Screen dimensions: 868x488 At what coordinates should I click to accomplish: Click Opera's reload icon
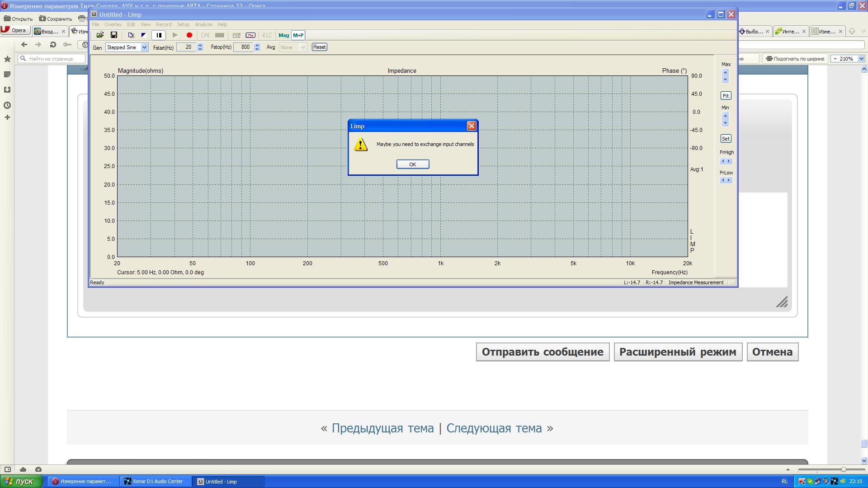pyautogui.click(x=53, y=44)
